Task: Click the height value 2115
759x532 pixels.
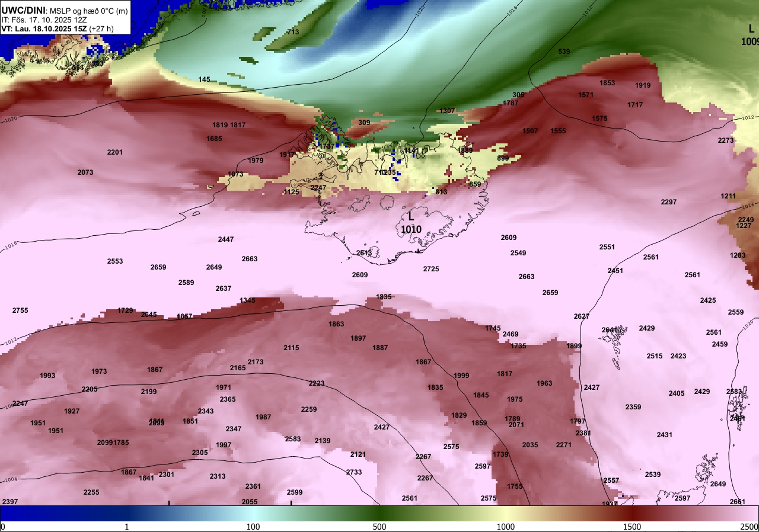Action: coord(291,348)
